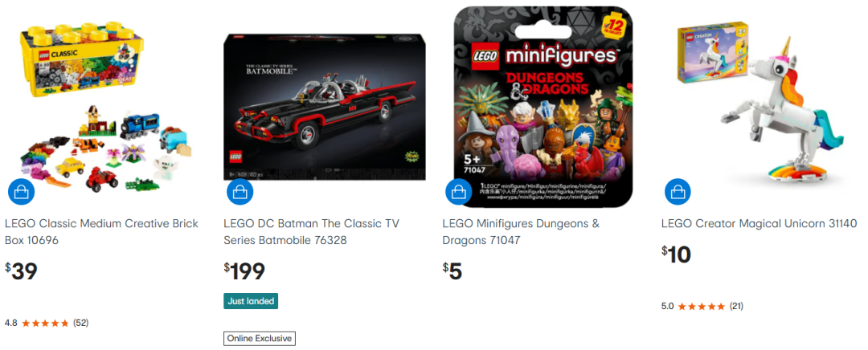Open LEGO DC Batman Classic TV Series Batmobile link
The height and width of the screenshot is (350, 868).
tap(311, 232)
